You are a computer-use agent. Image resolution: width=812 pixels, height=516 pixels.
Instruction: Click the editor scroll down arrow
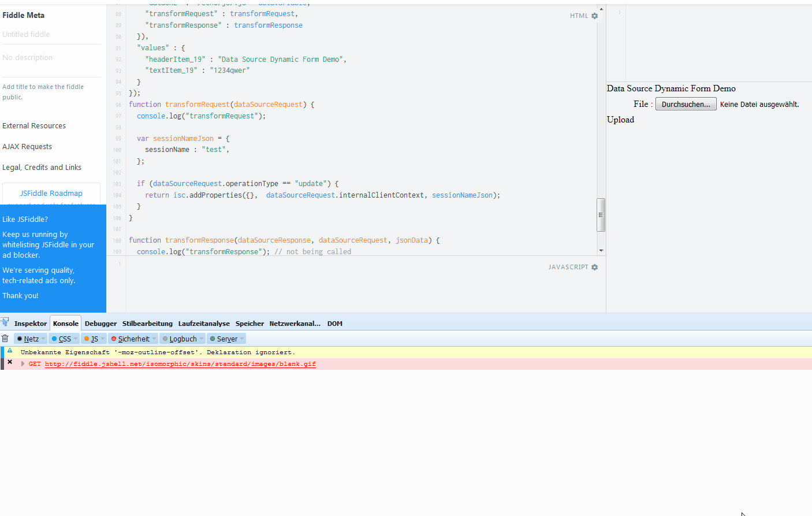click(601, 251)
